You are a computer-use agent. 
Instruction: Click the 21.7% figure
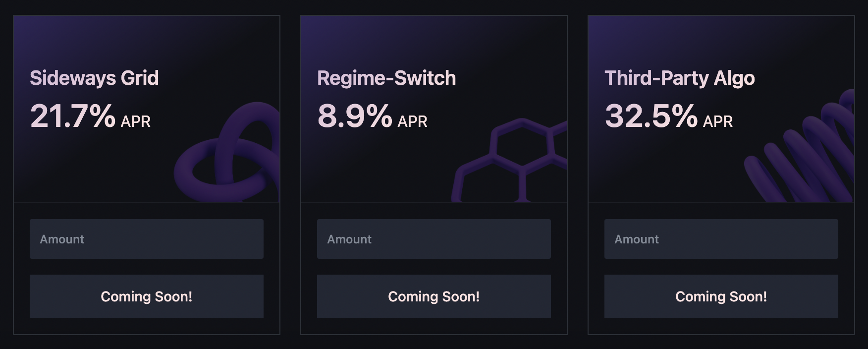point(73,116)
